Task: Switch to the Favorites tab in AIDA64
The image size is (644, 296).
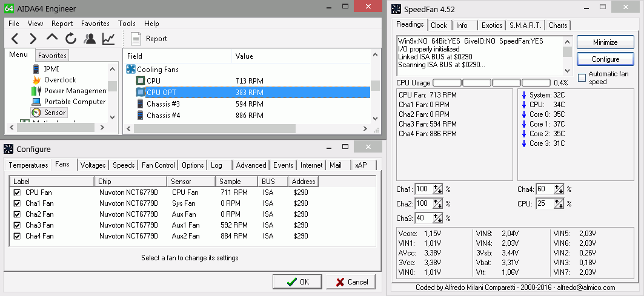Action: coord(52,56)
